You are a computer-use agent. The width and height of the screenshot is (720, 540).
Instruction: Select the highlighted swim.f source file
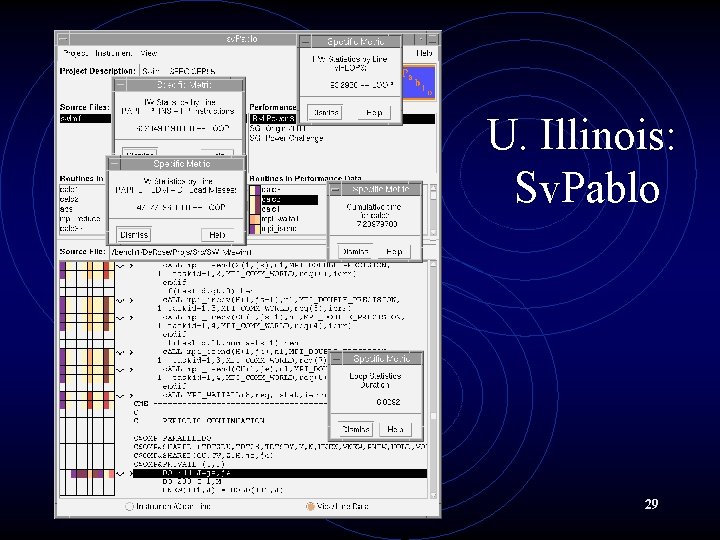(x=85, y=118)
